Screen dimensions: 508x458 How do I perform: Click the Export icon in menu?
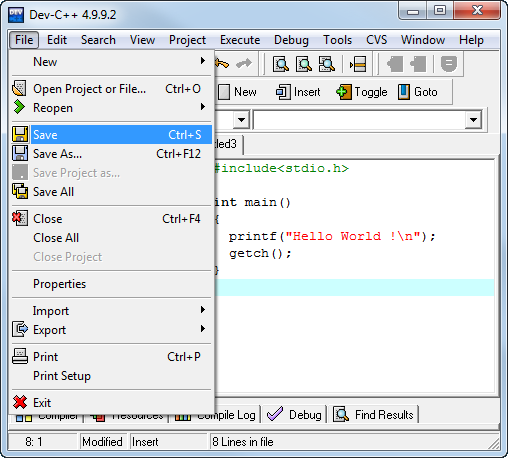tap(20, 329)
